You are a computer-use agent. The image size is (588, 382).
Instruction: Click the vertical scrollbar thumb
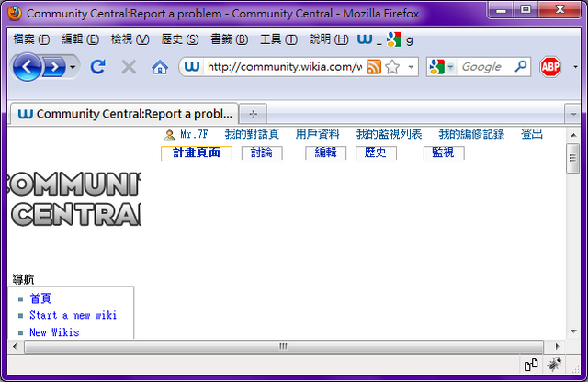[572, 158]
